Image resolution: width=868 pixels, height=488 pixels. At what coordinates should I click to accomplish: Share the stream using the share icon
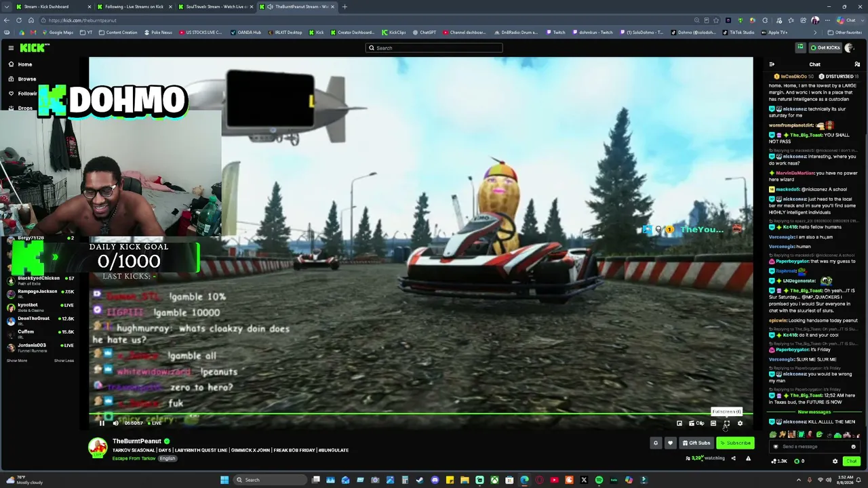[x=733, y=458]
